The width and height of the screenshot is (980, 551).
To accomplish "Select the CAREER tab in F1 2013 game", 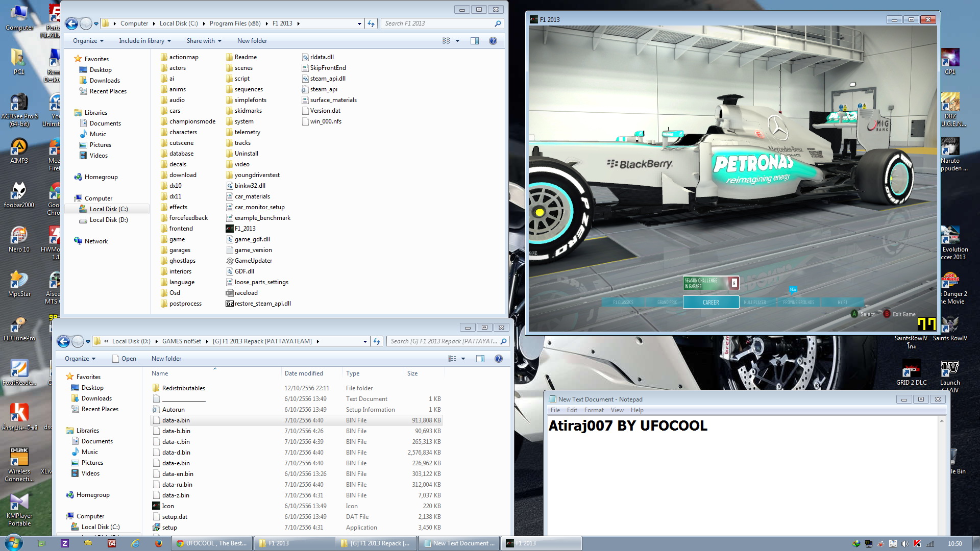I will [x=710, y=303].
